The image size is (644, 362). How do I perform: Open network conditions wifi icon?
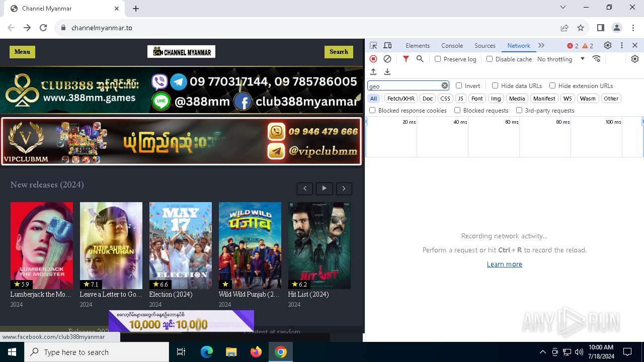(x=597, y=59)
